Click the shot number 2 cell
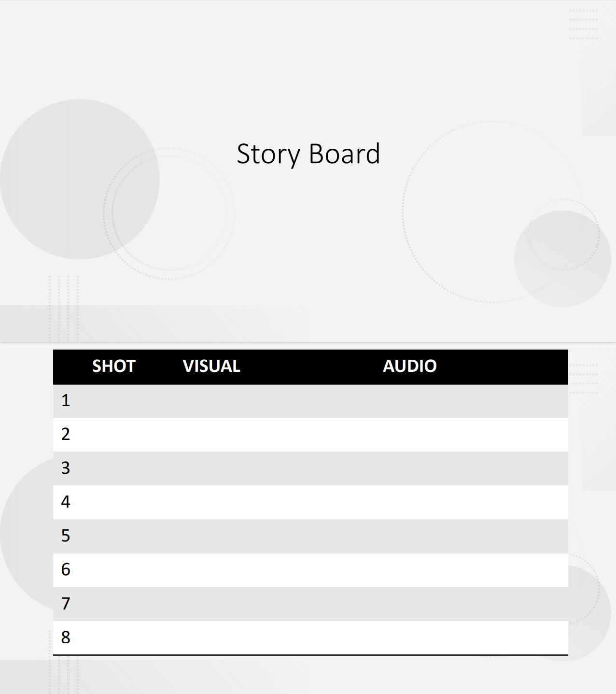Image resolution: width=616 pixels, height=694 pixels. pyautogui.click(x=113, y=435)
